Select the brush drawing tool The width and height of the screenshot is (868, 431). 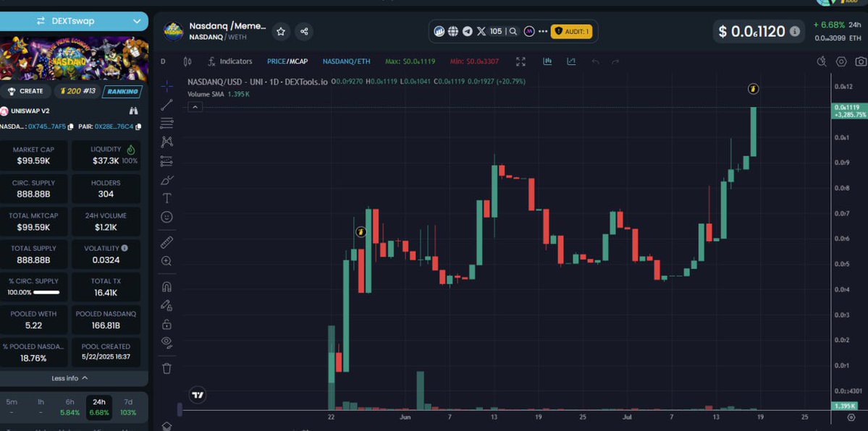(x=167, y=180)
